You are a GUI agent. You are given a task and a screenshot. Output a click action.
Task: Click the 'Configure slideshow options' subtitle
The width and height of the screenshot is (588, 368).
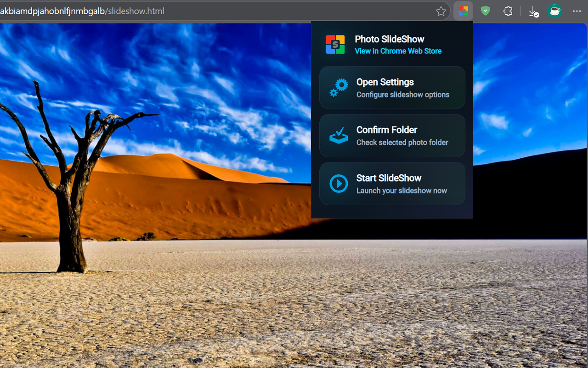403,95
